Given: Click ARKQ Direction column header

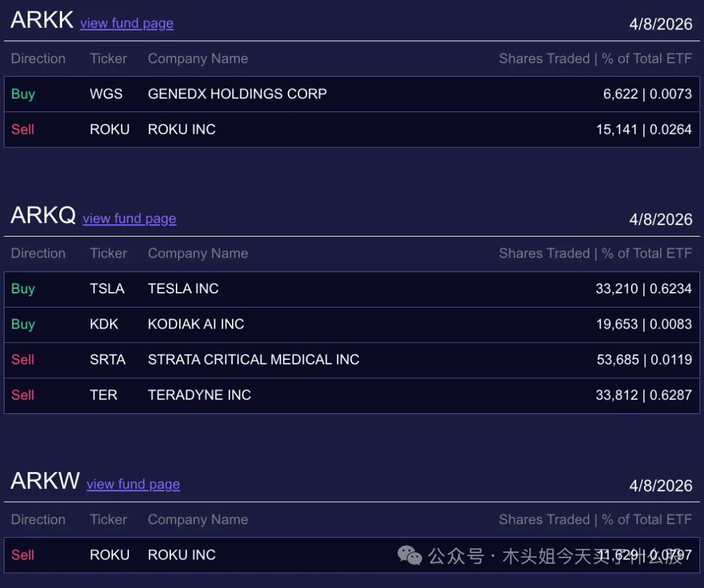Looking at the screenshot, I should click(38, 253).
